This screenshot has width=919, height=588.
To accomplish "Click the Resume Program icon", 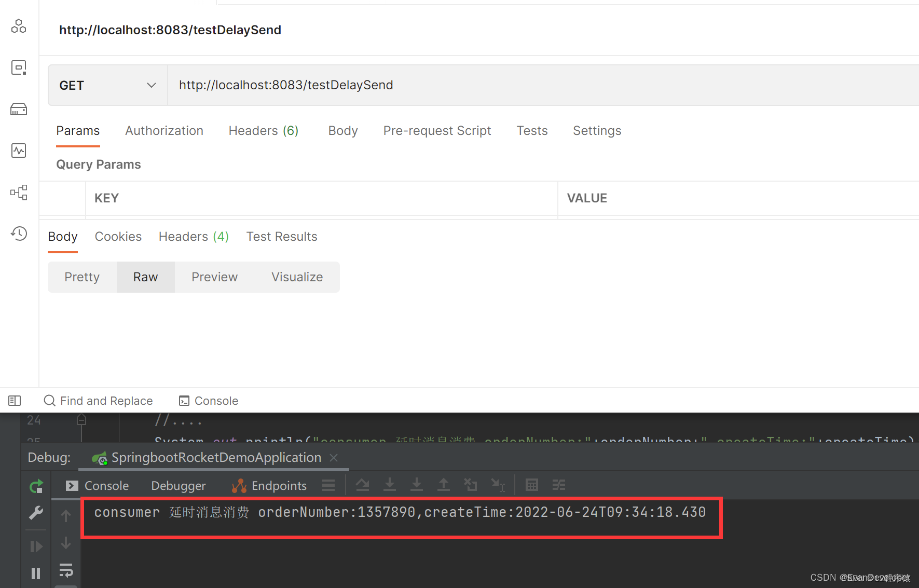I will pos(36,546).
